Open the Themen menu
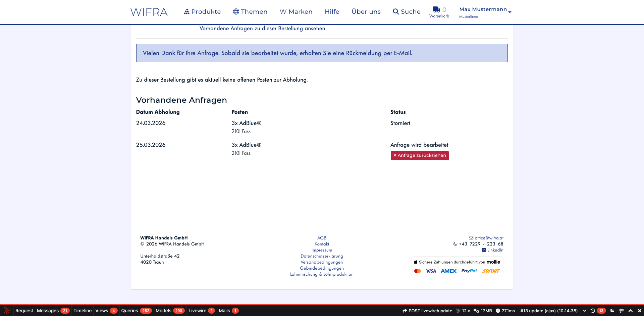The height and width of the screenshot is (316, 644). pyautogui.click(x=250, y=12)
